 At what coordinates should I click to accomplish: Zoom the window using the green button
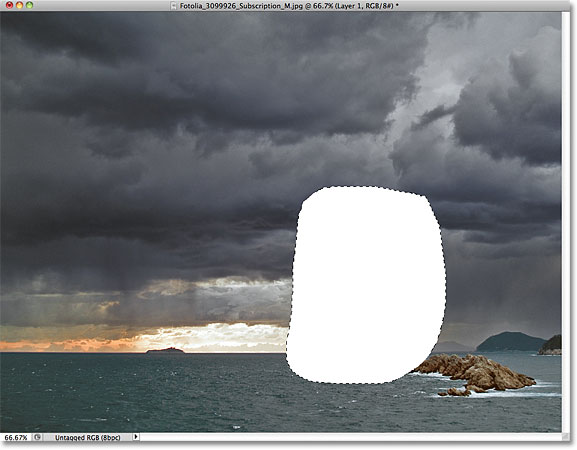pyautogui.click(x=29, y=5)
